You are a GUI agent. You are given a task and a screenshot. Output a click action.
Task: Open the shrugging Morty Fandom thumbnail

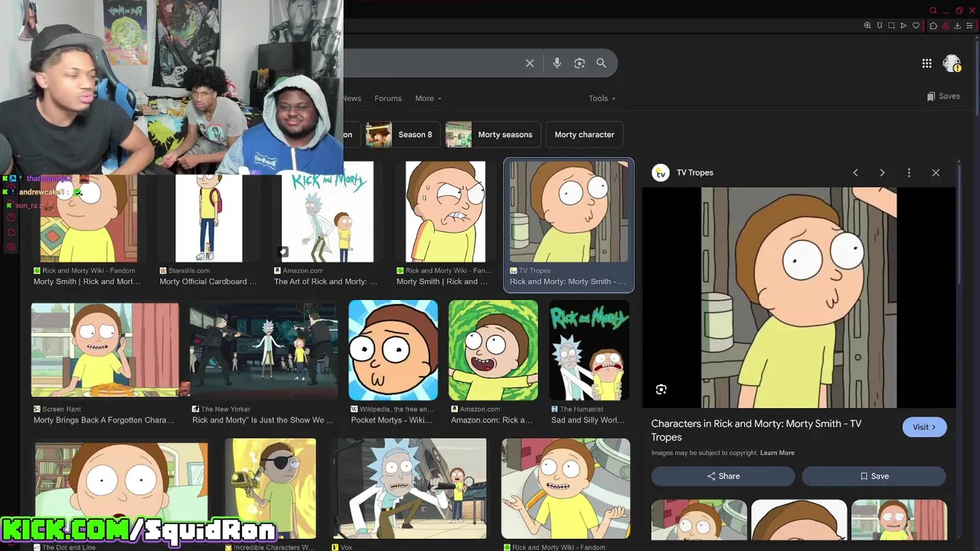(566, 488)
